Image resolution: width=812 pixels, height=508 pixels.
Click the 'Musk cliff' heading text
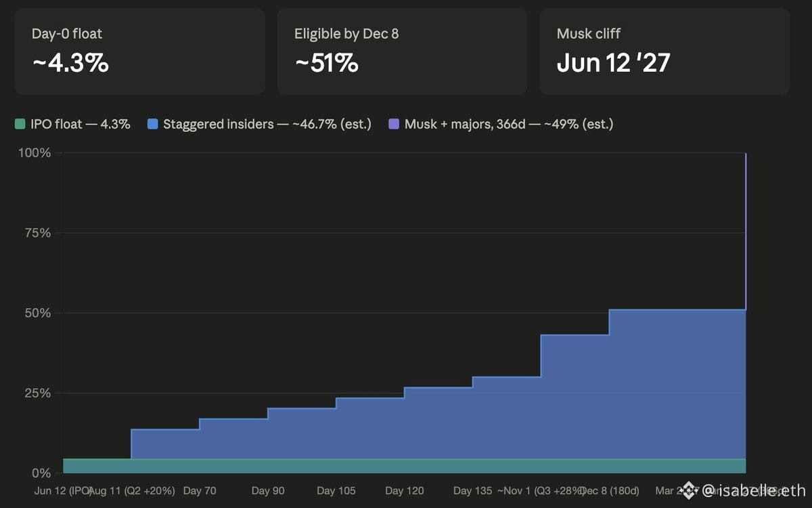coord(589,33)
